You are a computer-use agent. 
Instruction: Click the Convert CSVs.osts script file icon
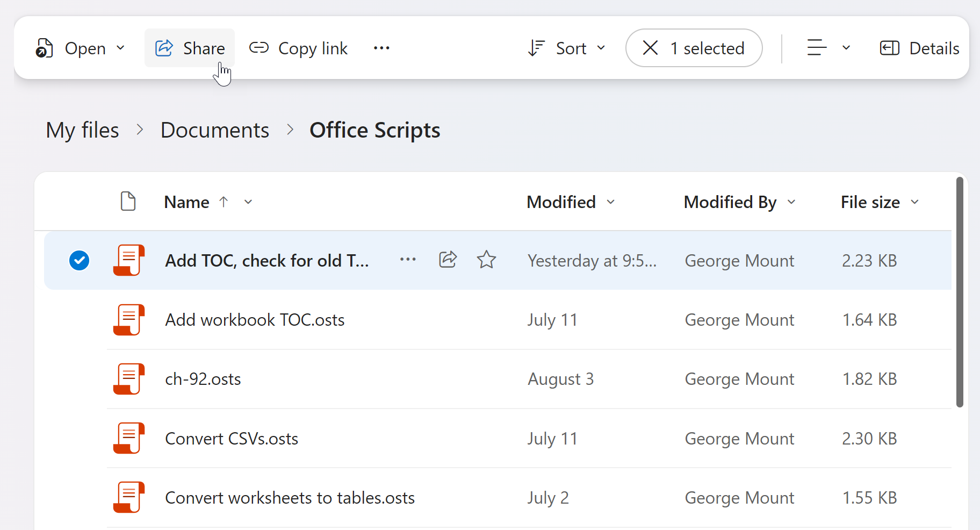point(129,438)
